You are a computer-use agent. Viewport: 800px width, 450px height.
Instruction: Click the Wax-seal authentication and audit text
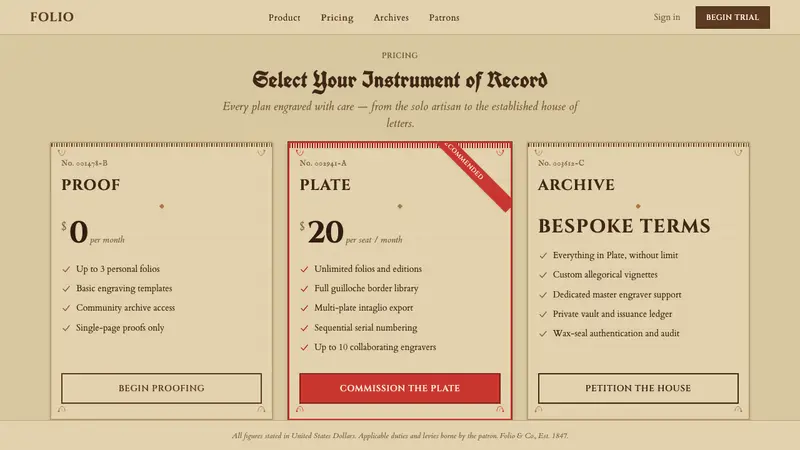click(616, 333)
